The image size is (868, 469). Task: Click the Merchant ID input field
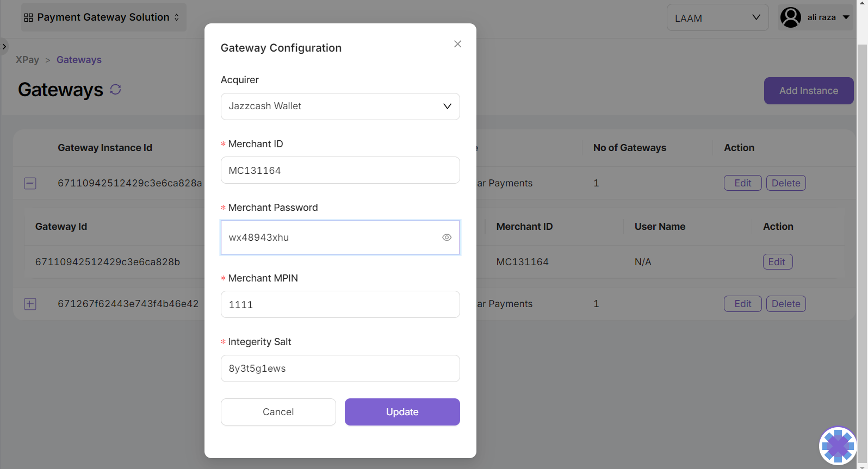click(x=340, y=171)
